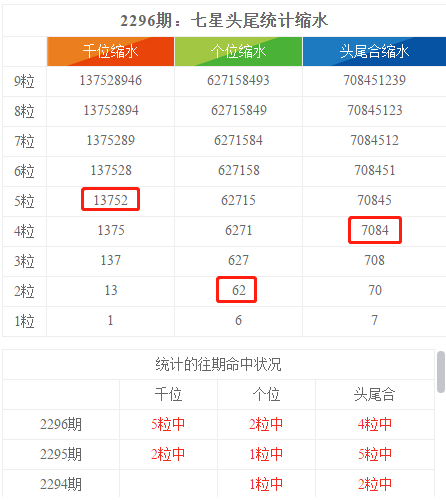Click cell value 70845123
The height and width of the screenshot is (500, 446).
pyautogui.click(x=375, y=110)
